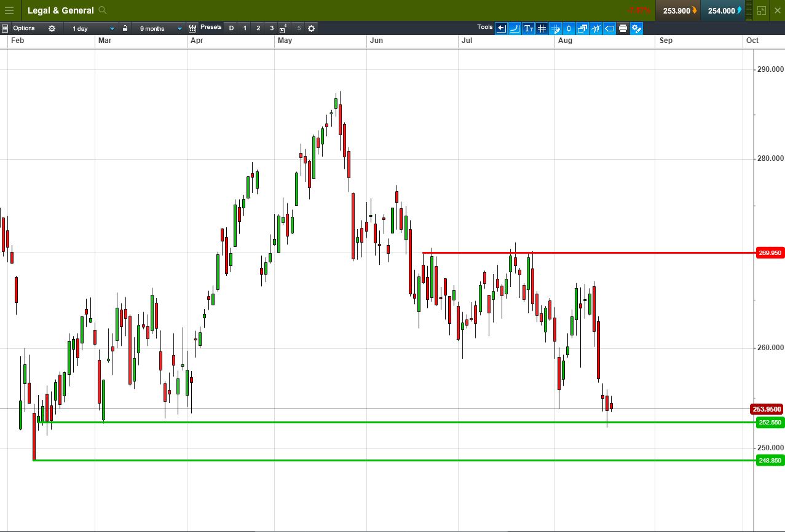
Task: Select the compare candlesticks tool
Action: (x=596, y=28)
